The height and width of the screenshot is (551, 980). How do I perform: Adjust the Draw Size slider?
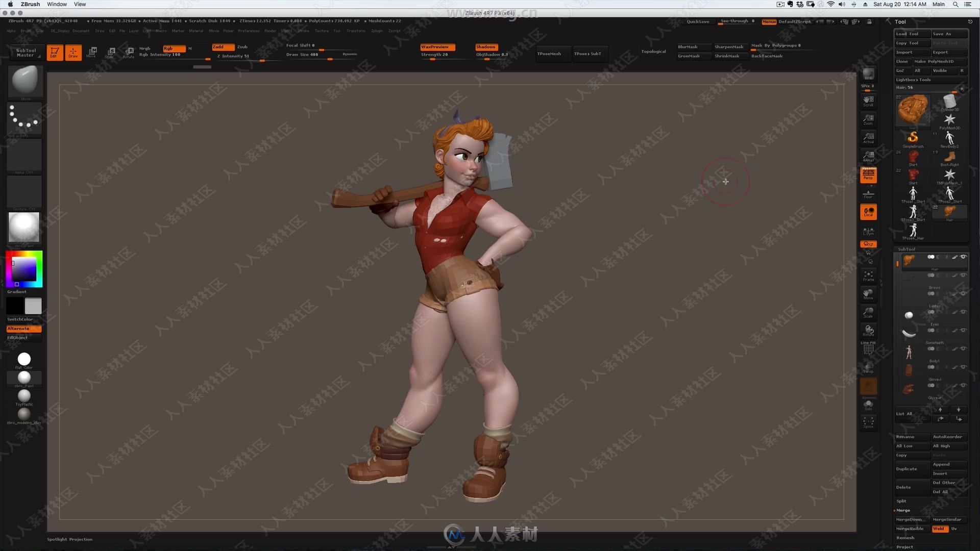tap(322, 55)
